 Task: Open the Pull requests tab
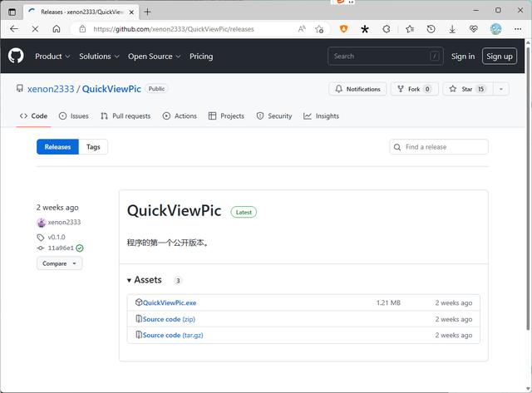pos(126,116)
